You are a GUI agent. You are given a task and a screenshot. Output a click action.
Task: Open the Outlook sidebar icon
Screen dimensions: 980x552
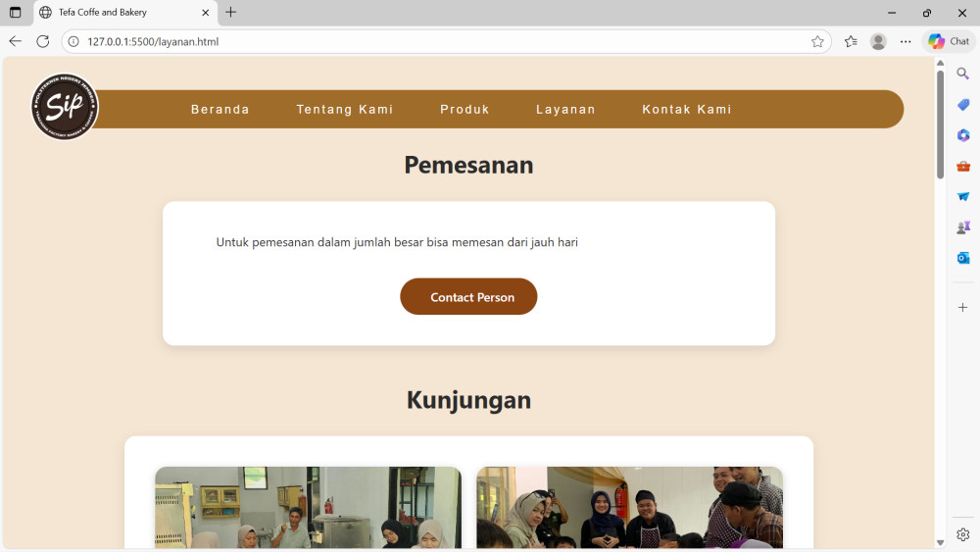pos(962,258)
